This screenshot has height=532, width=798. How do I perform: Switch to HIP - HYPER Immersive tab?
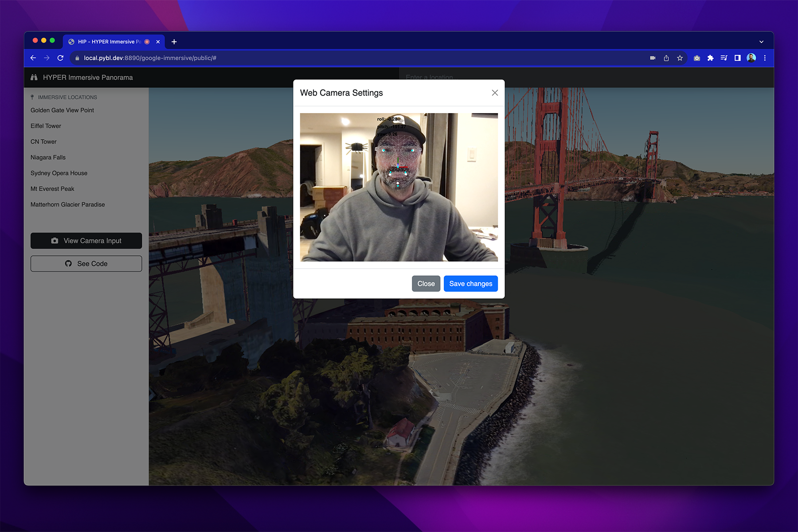pos(113,42)
